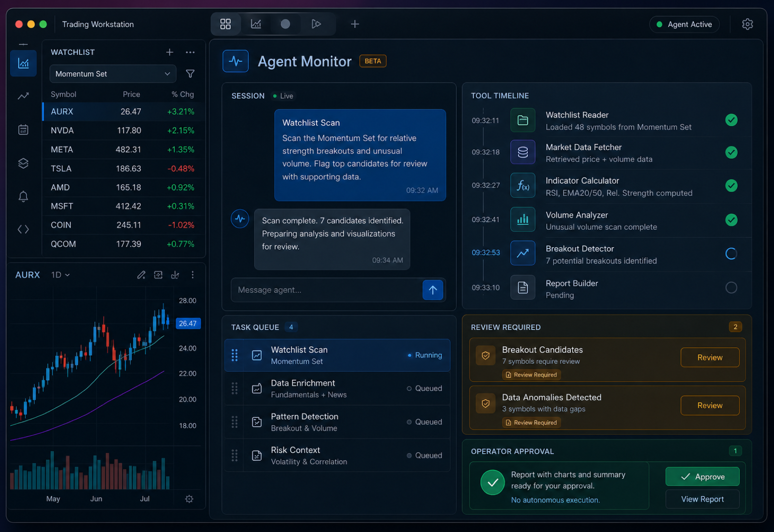Select the NVDA watchlist row

coord(123,131)
